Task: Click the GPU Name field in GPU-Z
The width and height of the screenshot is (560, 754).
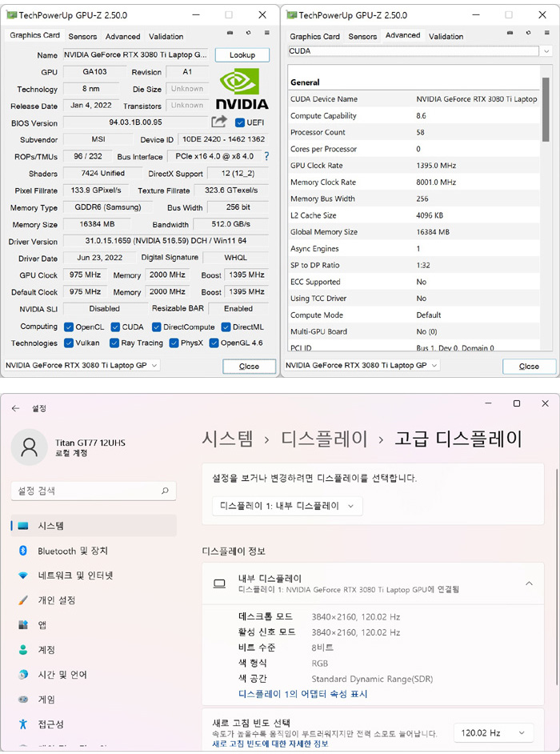Action: [x=135, y=54]
